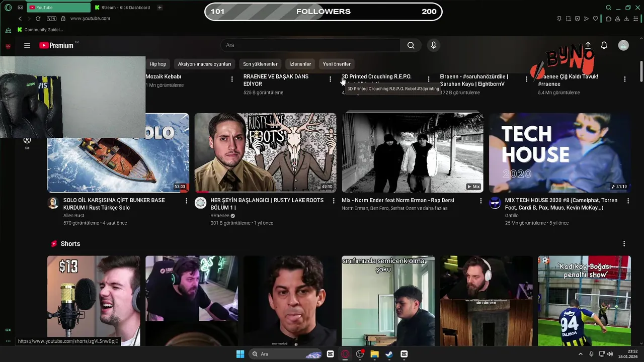Open the Rusty Lake Roots thumbnail
644x362 pixels.
266,153
